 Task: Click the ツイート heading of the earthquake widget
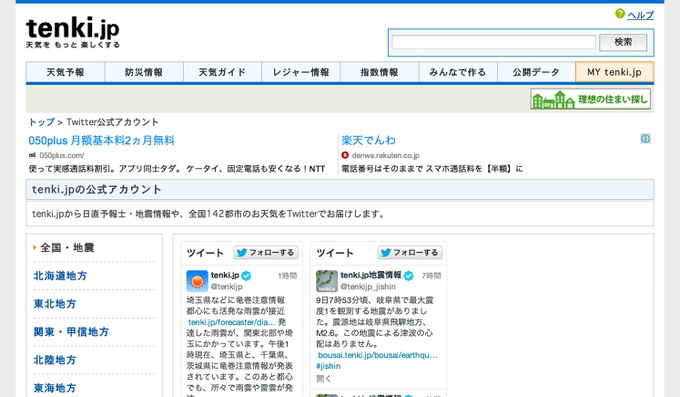334,253
